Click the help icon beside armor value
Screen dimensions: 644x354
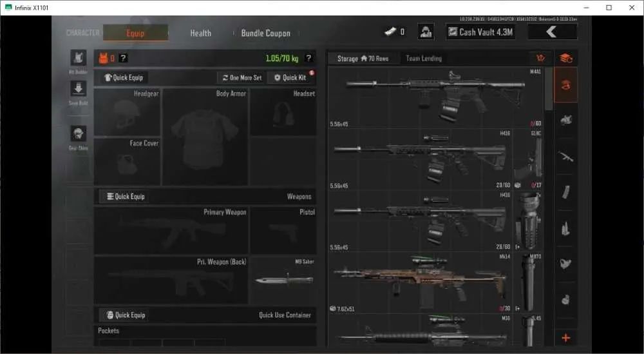pos(123,59)
